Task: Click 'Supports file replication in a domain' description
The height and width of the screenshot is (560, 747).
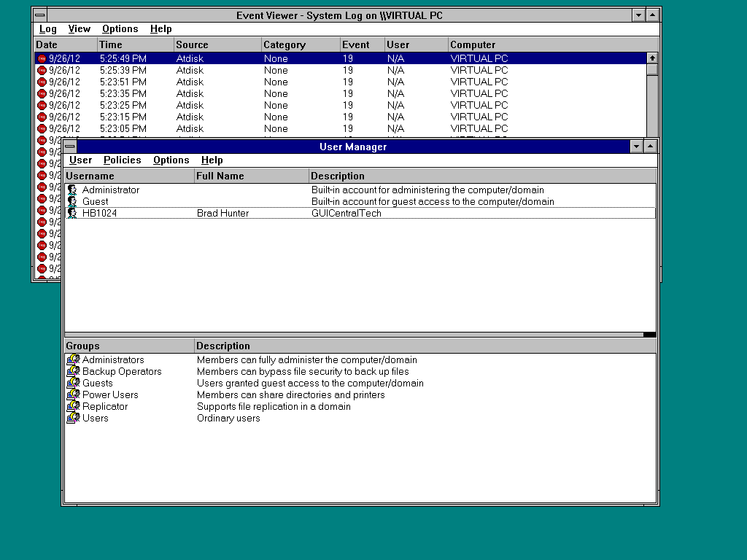Action: (x=274, y=406)
